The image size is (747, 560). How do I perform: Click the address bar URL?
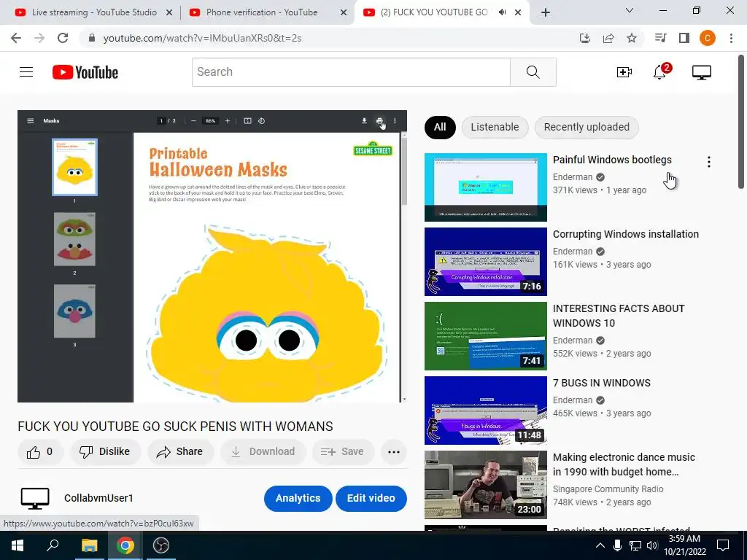tap(203, 38)
